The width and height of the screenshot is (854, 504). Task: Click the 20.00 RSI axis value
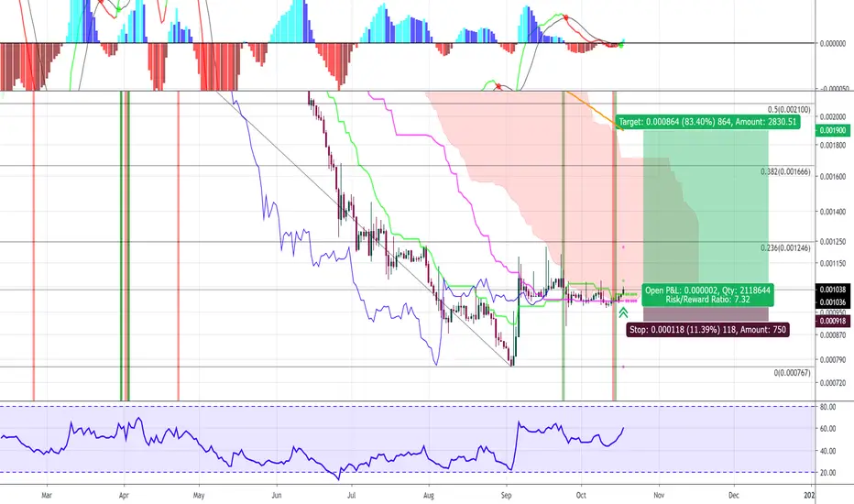point(827,473)
